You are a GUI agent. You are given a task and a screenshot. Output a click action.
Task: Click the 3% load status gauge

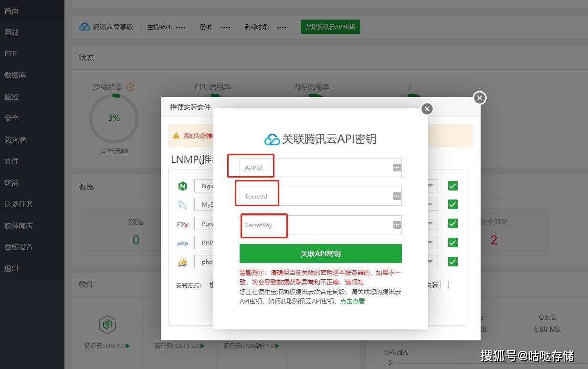(x=114, y=118)
